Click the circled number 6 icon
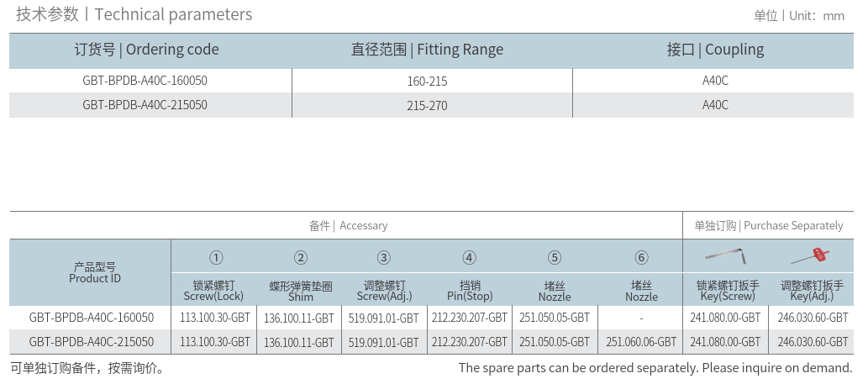 coord(641,258)
